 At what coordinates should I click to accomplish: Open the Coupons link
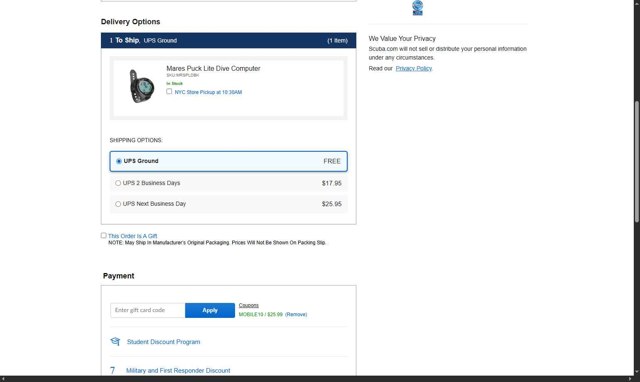(x=249, y=305)
